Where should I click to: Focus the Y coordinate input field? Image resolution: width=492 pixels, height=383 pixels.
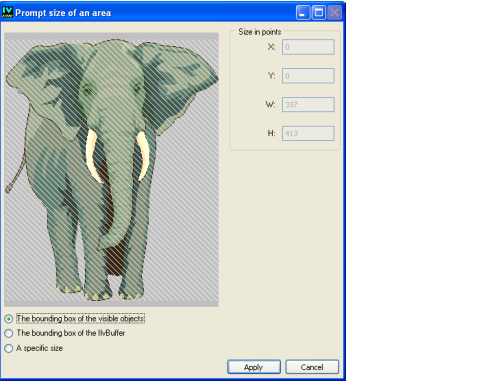[308, 76]
